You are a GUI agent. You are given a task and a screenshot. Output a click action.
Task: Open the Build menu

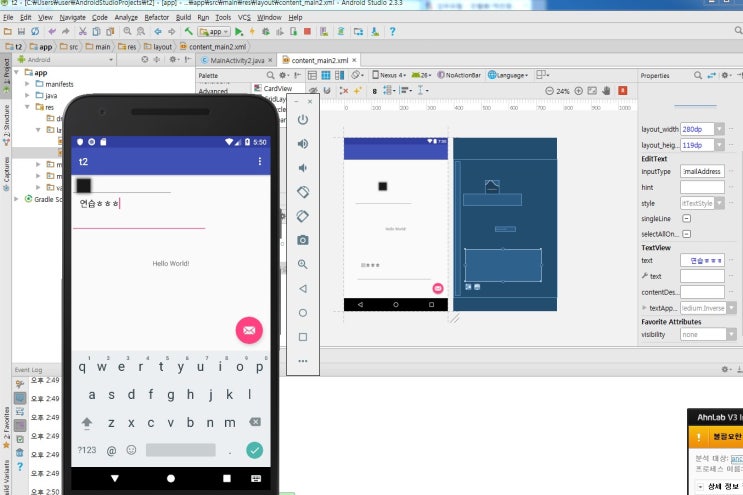click(x=183, y=18)
